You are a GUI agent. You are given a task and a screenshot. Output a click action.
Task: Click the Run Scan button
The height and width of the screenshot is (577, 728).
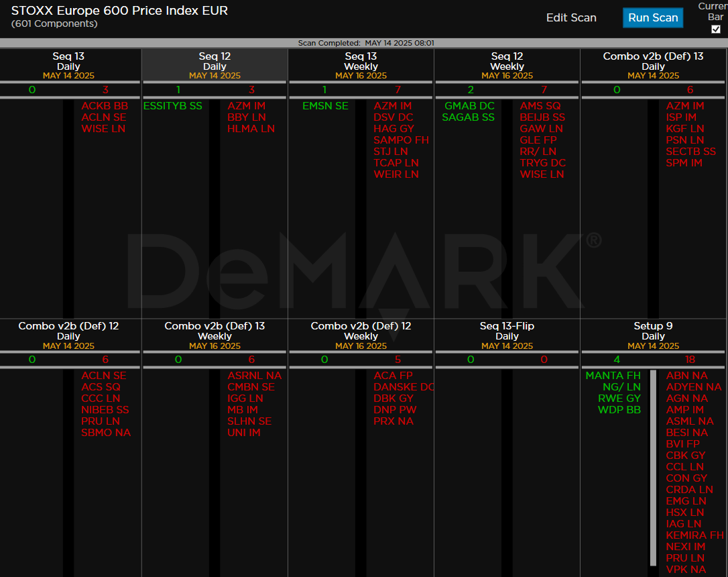(x=653, y=17)
